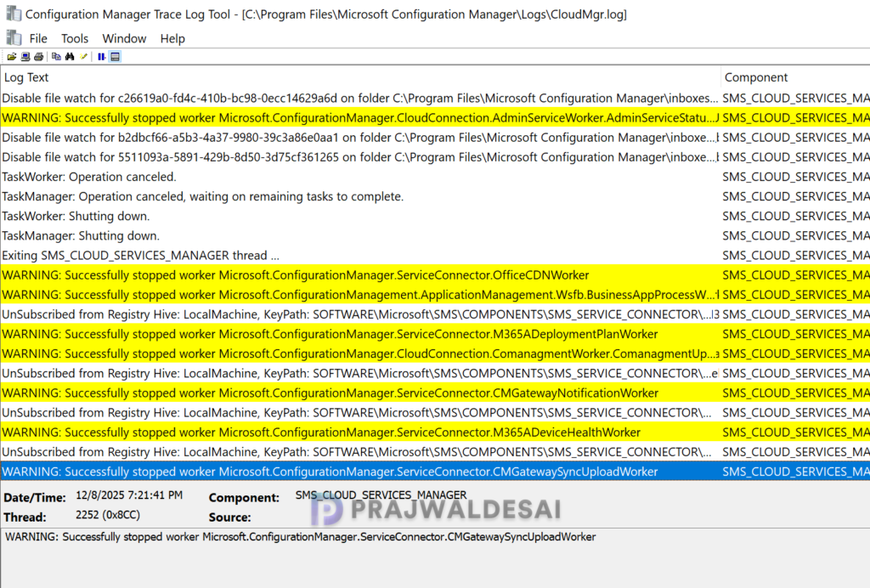Click the Component column header
The width and height of the screenshot is (870, 588).
795,77
